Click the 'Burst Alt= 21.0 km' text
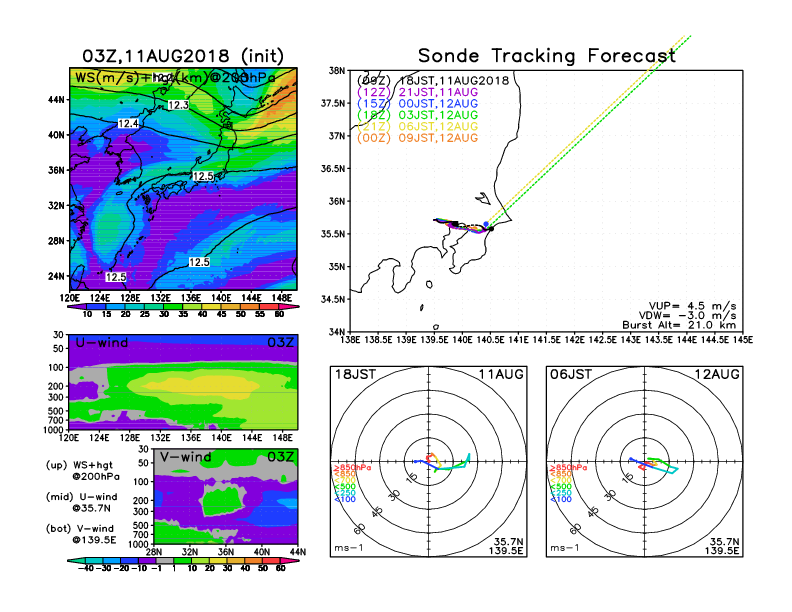The width and height of the screenshot is (792, 612). coord(679,325)
